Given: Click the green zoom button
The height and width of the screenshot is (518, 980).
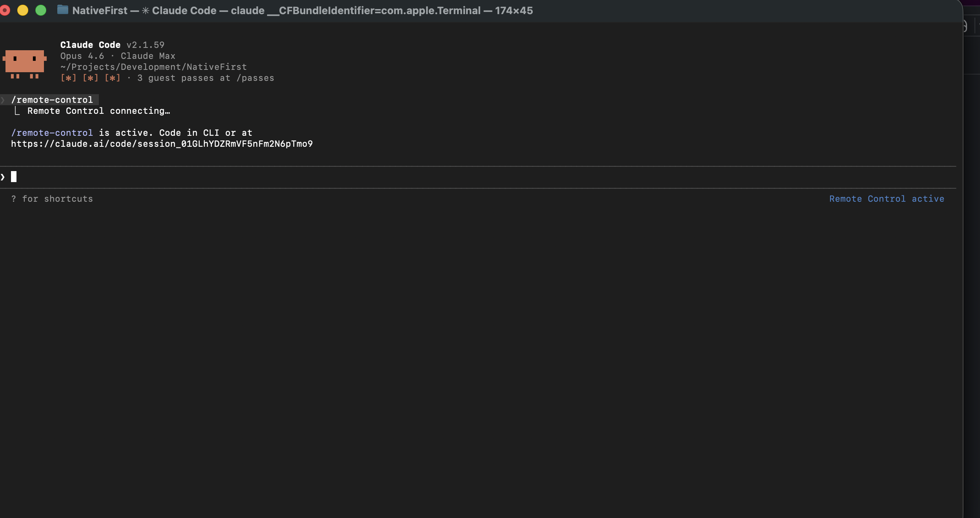Looking at the screenshot, I should tap(41, 10).
